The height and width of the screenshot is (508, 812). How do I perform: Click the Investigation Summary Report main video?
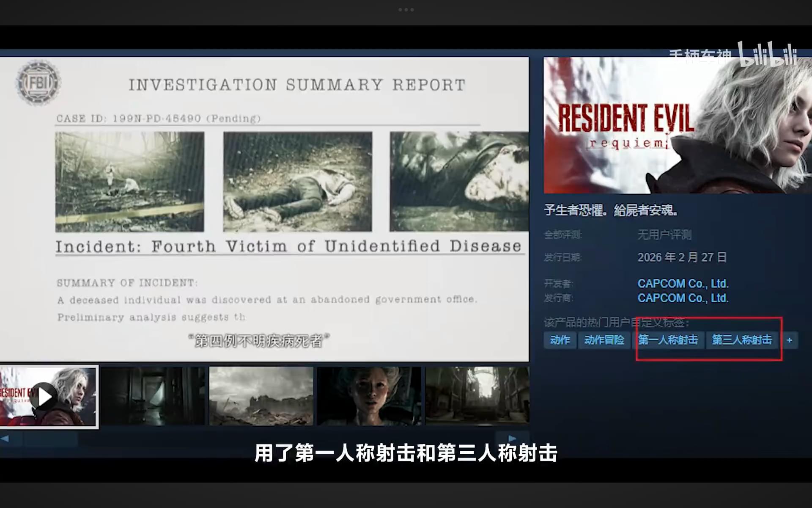[264, 209]
